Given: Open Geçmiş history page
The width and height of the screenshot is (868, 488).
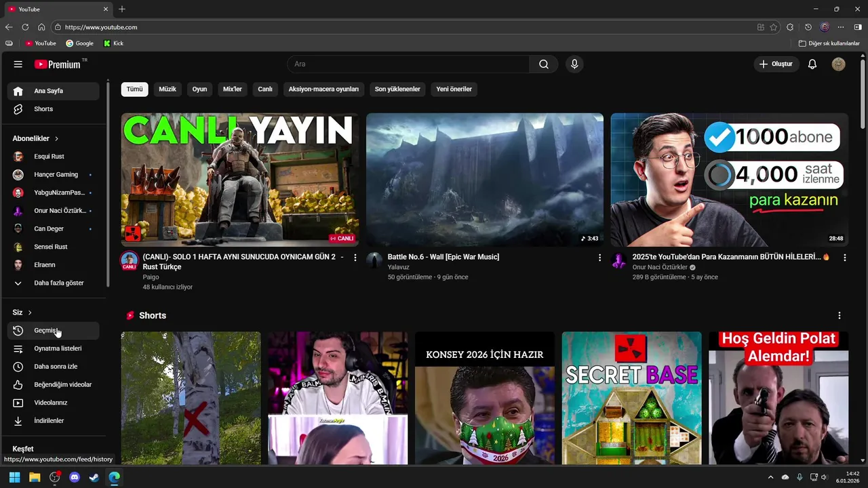Looking at the screenshot, I should (x=54, y=331).
